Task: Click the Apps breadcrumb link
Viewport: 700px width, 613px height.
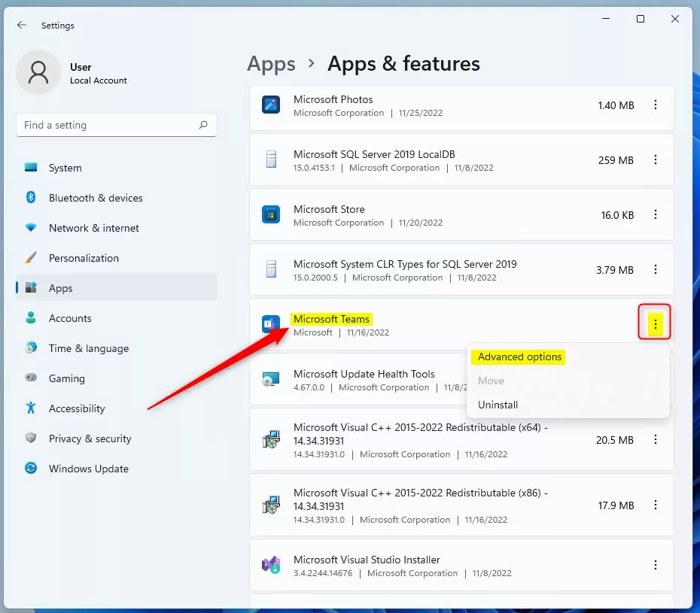Action: tap(271, 64)
